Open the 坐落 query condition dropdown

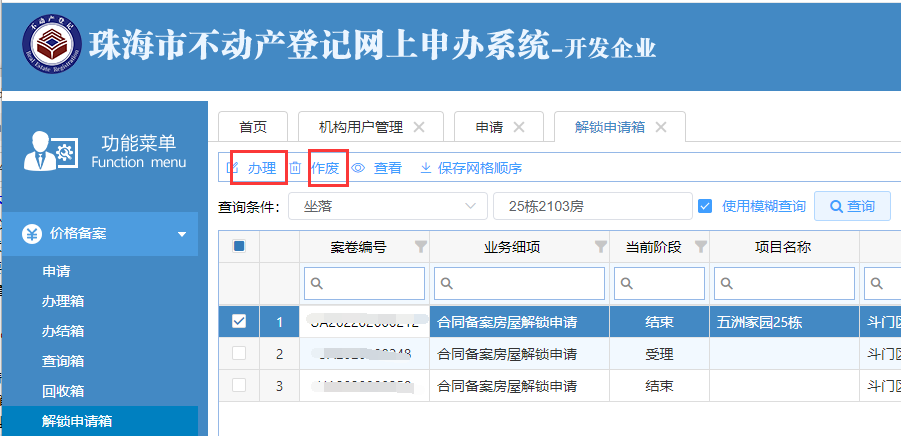tap(385, 206)
